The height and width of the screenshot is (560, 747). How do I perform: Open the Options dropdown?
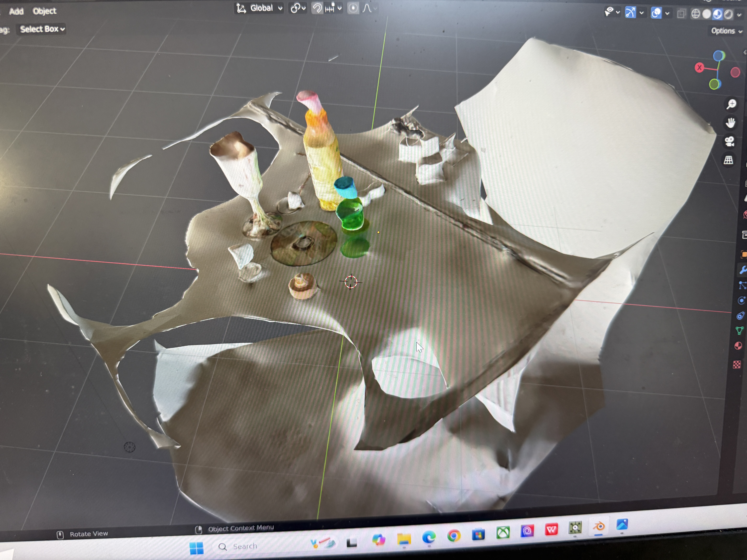click(726, 31)
